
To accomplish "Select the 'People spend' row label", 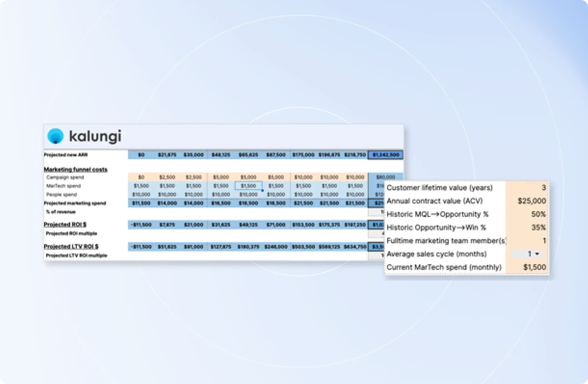I will tap(61, 194).
